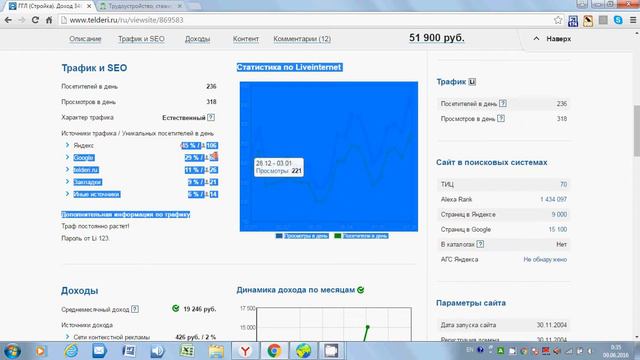This screenshot has height=360, width=640.
Task: Open Комментарии (12) section tab
Action: click(302, 39)
